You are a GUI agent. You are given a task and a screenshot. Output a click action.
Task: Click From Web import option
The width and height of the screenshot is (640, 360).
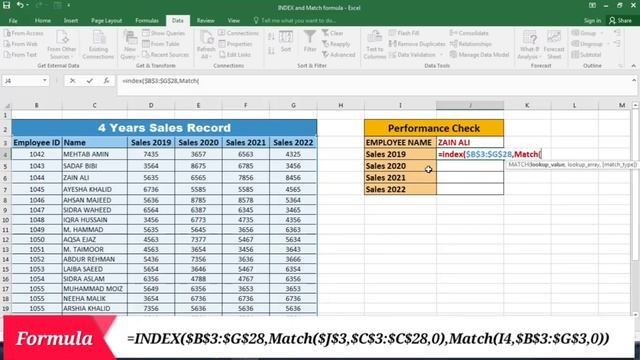click(21, 44)
